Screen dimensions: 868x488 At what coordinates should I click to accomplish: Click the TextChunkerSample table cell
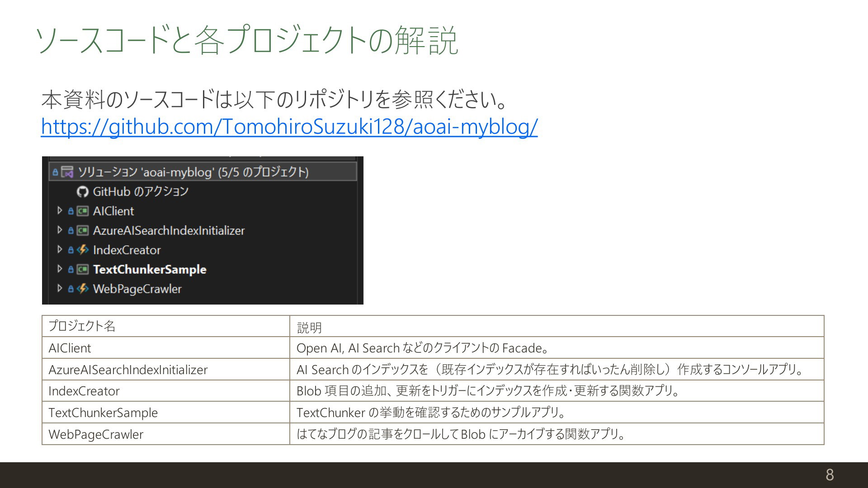tap(166, 412)
